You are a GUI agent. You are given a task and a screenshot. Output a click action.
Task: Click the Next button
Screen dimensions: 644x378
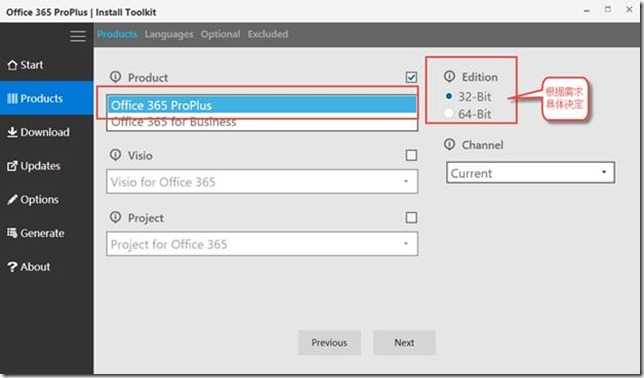point(404,342)
